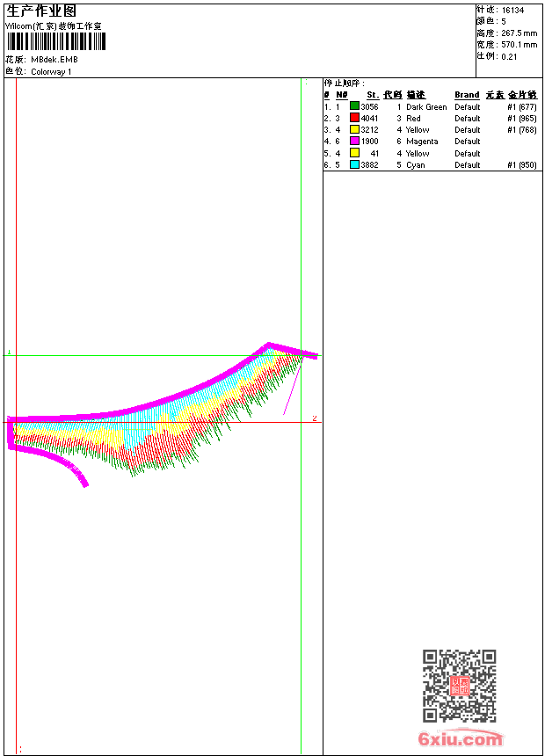Click the stitch count value 16134
This screenshot has height=756, width=545.
[512, 11]
